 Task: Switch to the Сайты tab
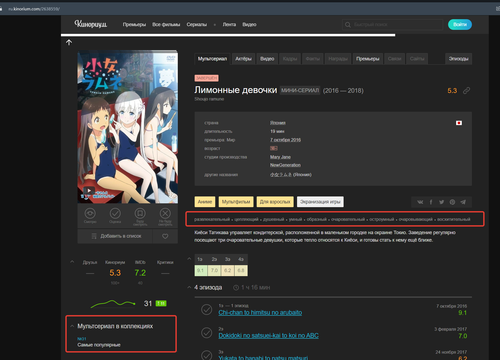click(x=417, y=59)
